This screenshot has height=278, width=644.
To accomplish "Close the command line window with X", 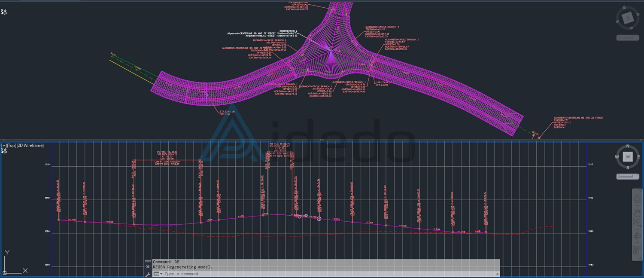I will tap(148, 267).
